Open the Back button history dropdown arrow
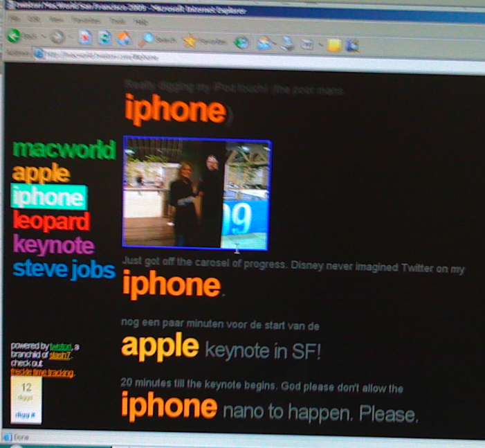The height and width of the screenshot is (448, 485). [44, 37]
